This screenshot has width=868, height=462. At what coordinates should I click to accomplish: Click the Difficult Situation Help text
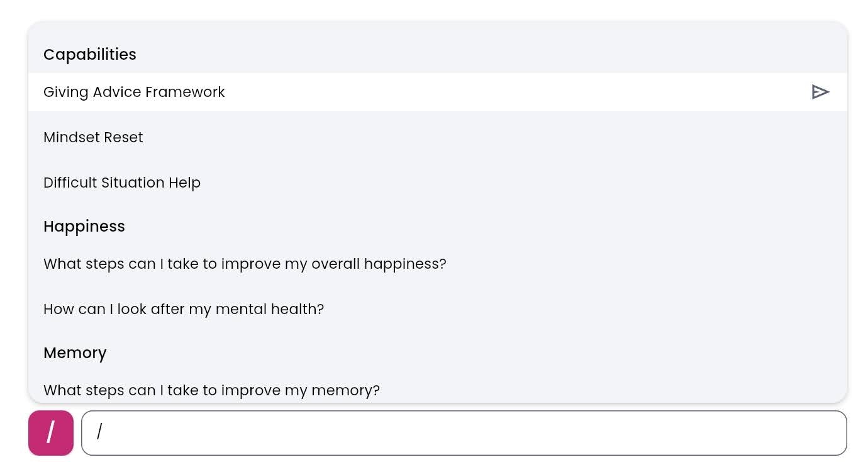pos(122,183)
